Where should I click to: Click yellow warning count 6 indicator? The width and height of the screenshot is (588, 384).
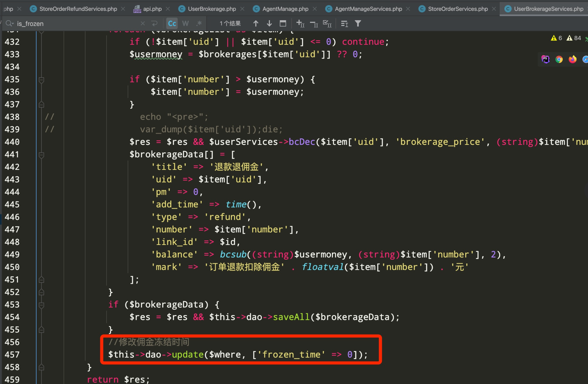click(557, 38)
